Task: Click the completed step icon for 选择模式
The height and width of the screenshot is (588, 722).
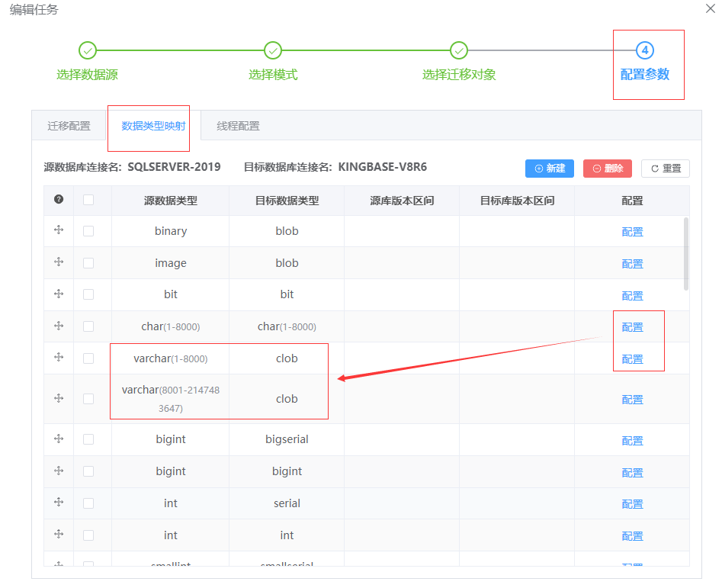Action: click(273, 50)
